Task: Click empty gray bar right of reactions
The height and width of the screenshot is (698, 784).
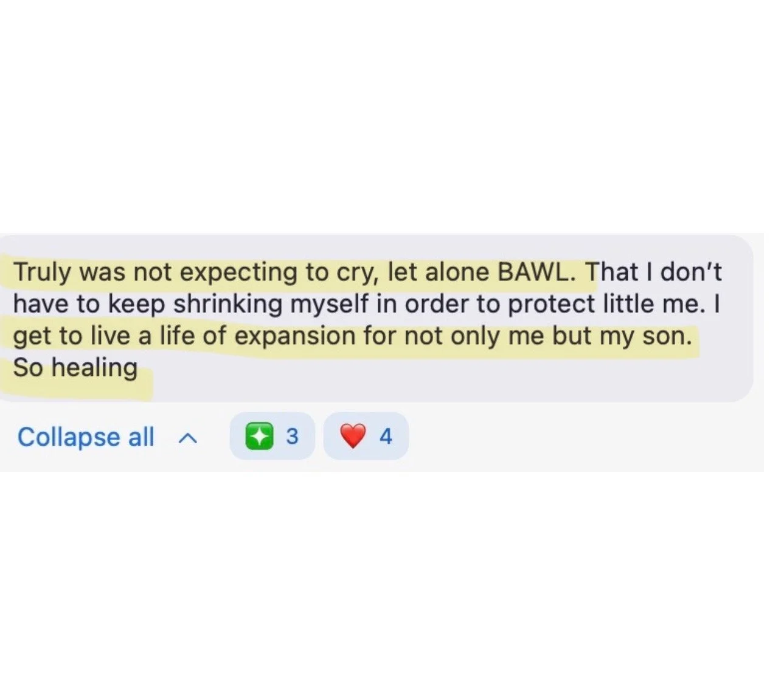Action: tap(584, 437)
